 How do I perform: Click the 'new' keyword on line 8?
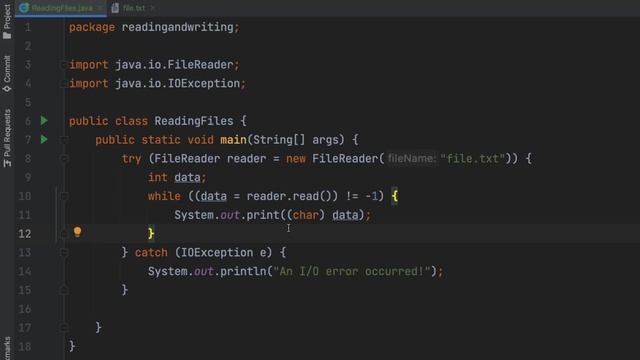point(296,159)
